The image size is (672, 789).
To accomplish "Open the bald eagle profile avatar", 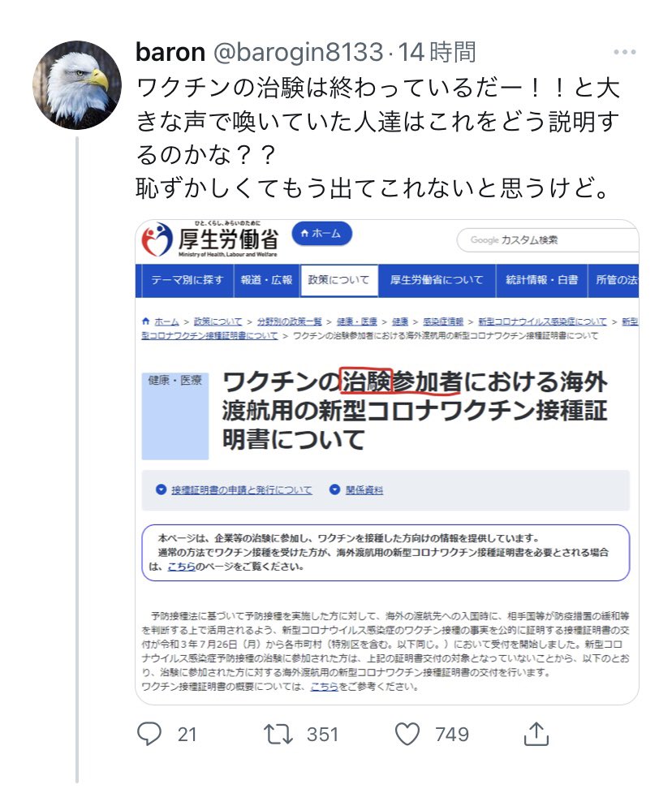I will pos(77,85).
